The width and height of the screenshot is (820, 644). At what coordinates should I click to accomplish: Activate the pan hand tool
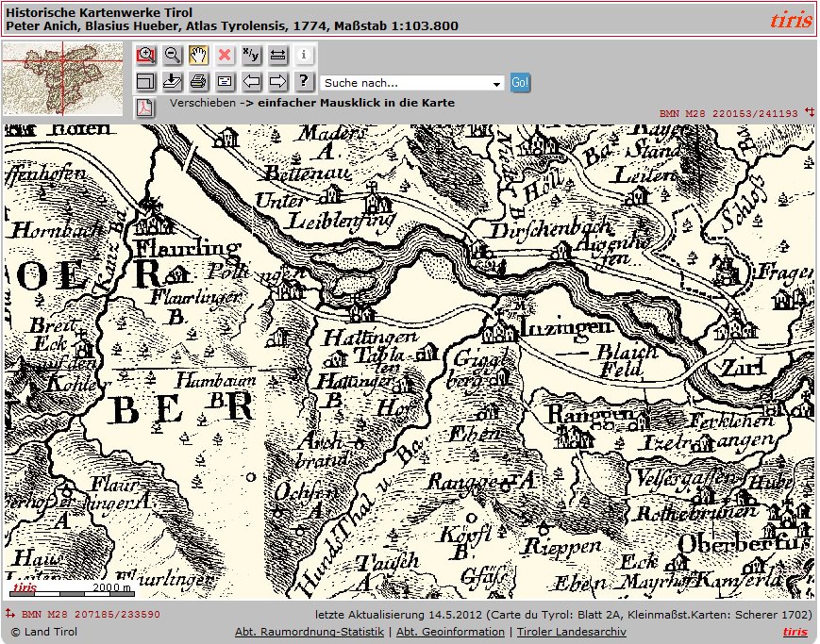click(198, 56)
